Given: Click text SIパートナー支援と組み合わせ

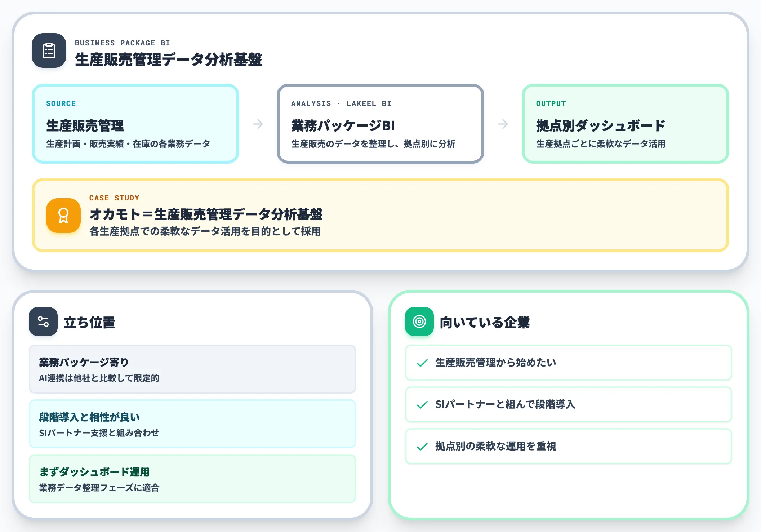Looking at the screenshot, I should [x=99, y=433].
